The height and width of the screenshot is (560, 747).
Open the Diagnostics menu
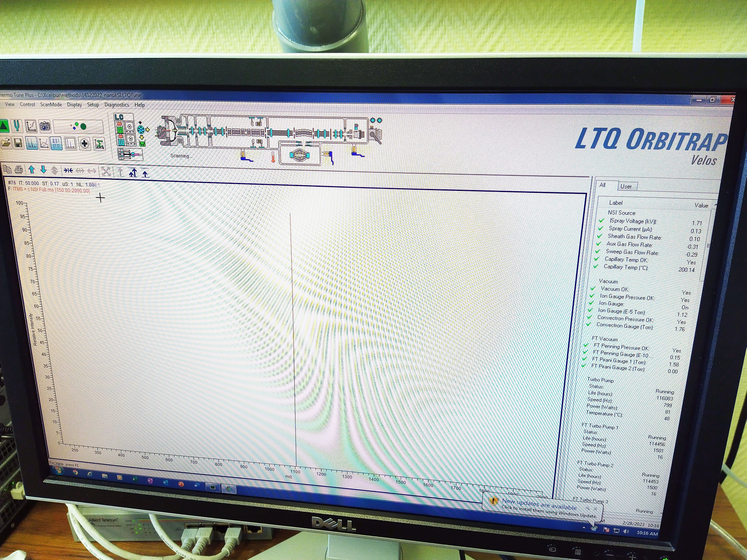(117, 105)
